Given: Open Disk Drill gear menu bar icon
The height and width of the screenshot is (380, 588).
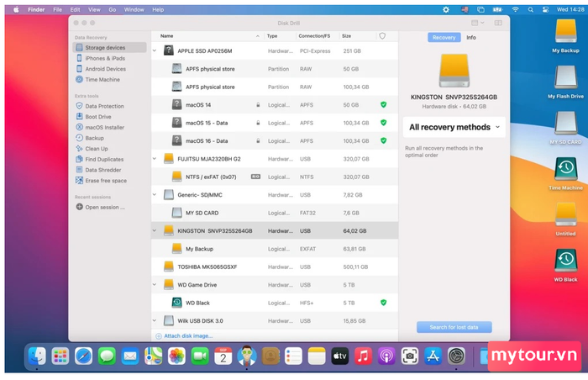Looking at the screenshot, I should point(446,10).
